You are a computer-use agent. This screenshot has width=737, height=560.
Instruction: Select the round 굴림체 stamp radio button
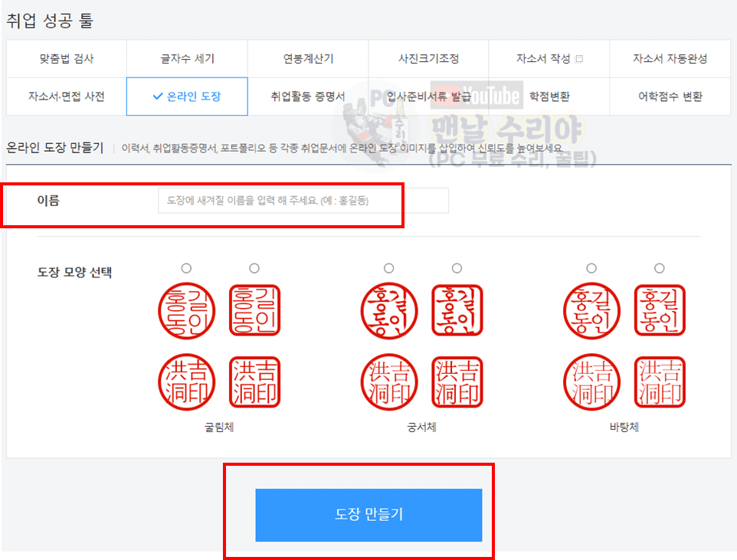pos(186,268)
